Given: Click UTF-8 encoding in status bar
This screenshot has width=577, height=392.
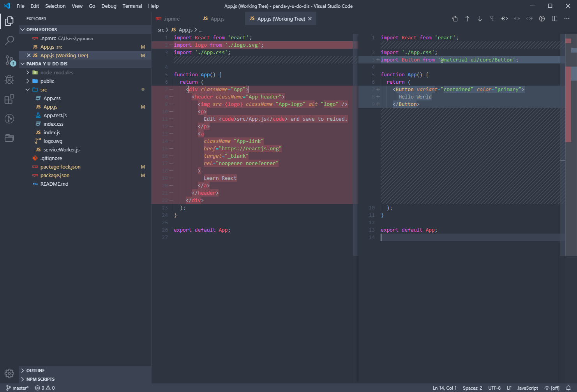Looking at the screenshot, I should click(x=494, y=388).
